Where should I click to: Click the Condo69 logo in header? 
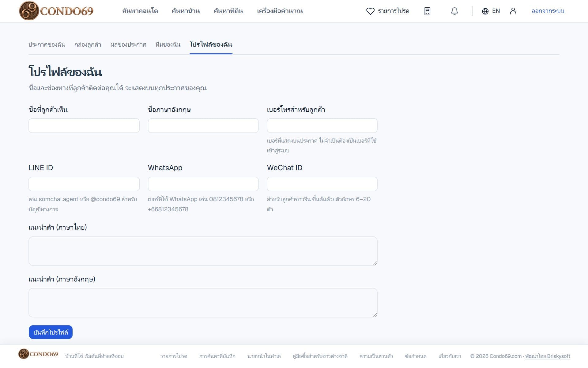[x=56, y=11]
